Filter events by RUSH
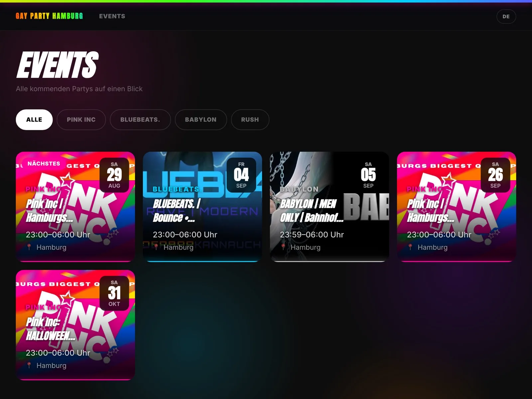Screen dimensions: 532x399 click(250, 120)
